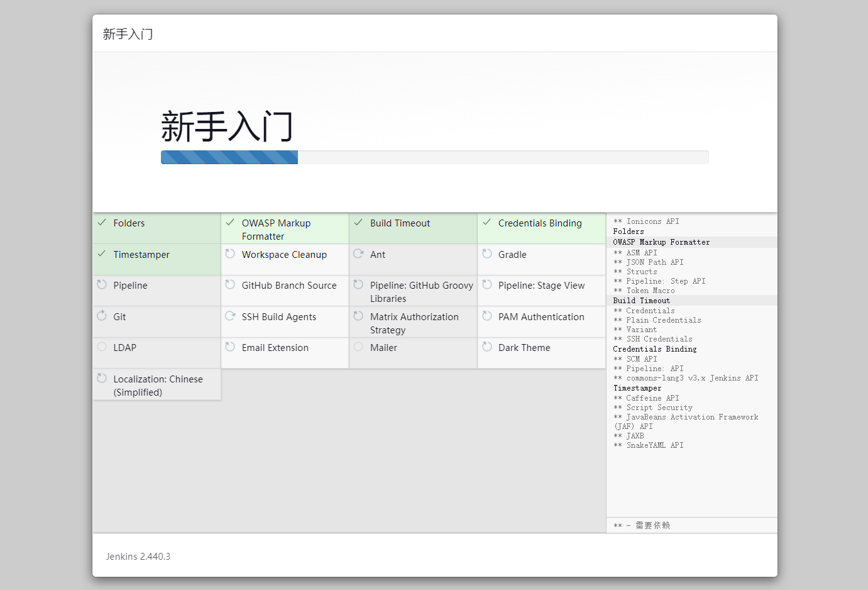Screen dimensions: 868x590
Task: Select the Pipeline: Stage View plugin name
Action: tap(541, 286)
